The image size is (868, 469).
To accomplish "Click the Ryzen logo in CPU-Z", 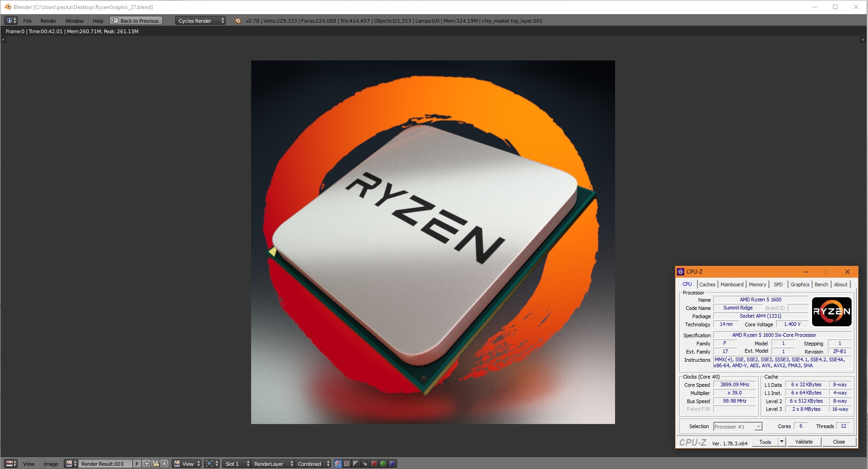I will tap(832, 312).
